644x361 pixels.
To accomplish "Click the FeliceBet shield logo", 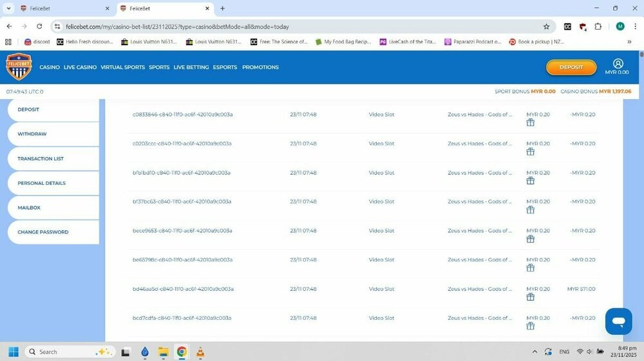I will [19, 67].
